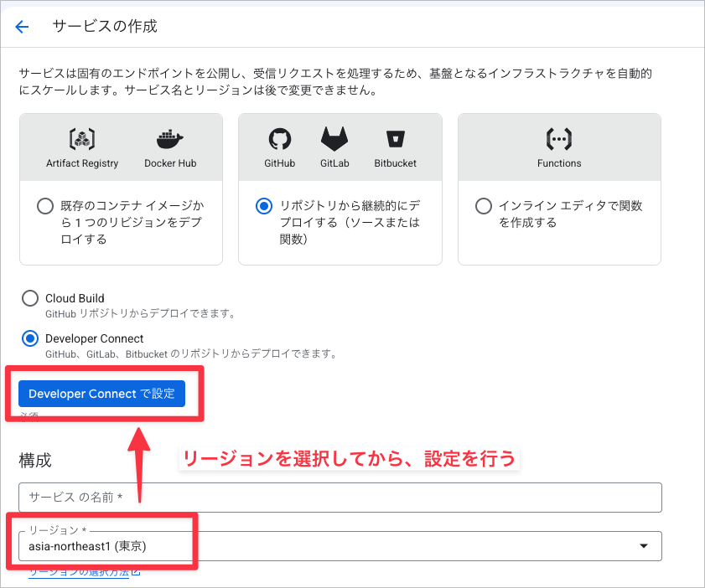Click the external link icon beside リージョンの選択方法
The image size is (705, 588).
(x=136, y=572)
